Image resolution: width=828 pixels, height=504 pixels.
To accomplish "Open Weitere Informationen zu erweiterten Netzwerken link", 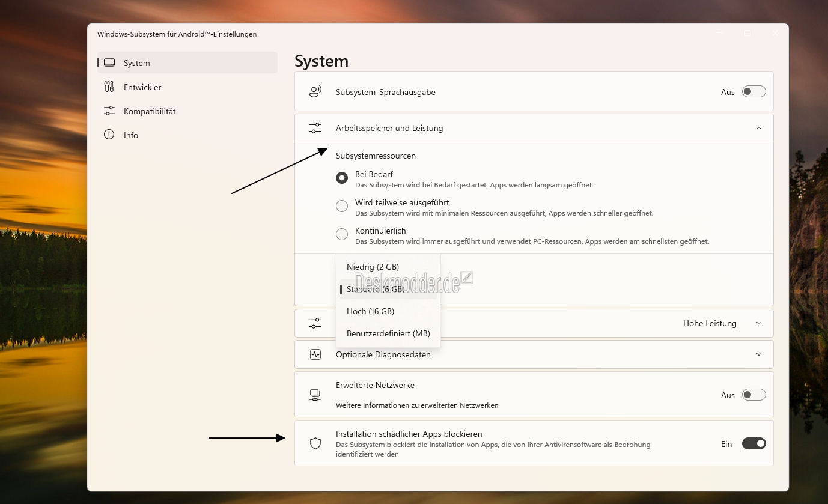I will tap(416, 405).
